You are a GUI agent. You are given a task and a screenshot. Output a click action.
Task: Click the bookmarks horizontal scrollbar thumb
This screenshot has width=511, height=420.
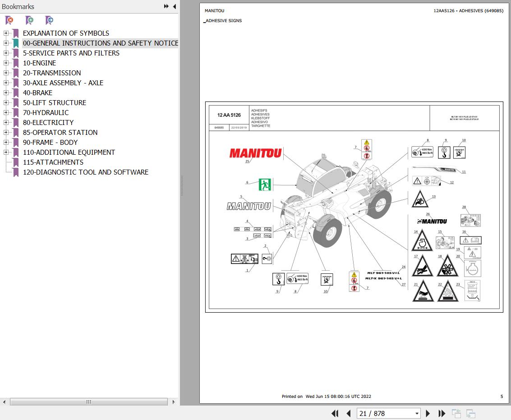click(x=89, y=402)
